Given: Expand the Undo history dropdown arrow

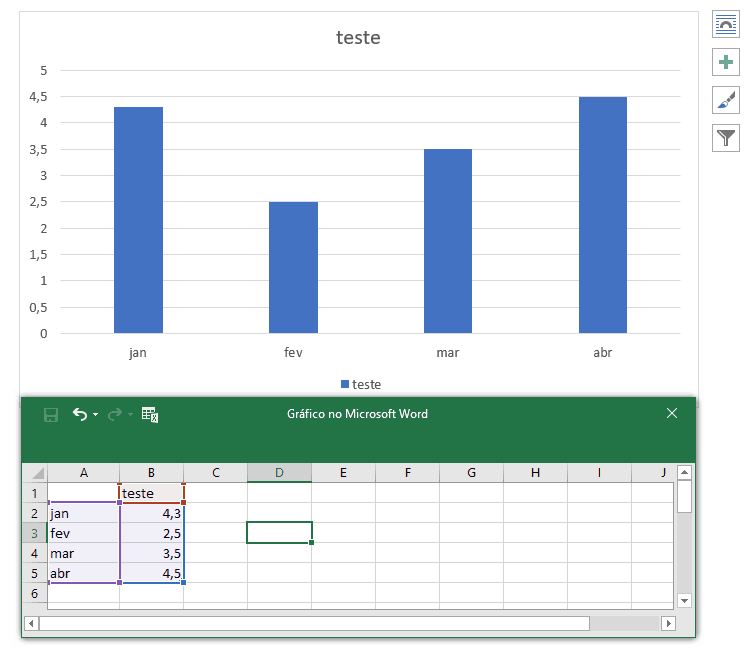Looking at the screenshot, I should pyautogui.click(x=96, y=415).
